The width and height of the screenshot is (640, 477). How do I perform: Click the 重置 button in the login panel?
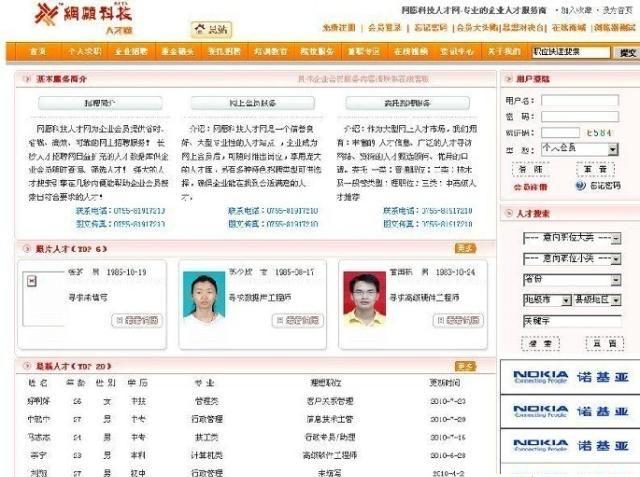596,169
